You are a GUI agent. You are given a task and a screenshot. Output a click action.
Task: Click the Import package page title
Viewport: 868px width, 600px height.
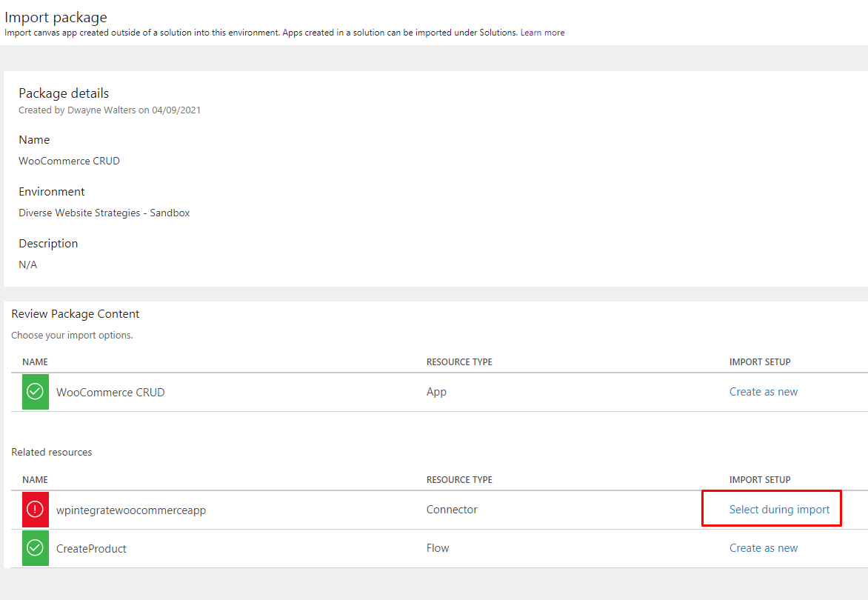pos(56,17)
